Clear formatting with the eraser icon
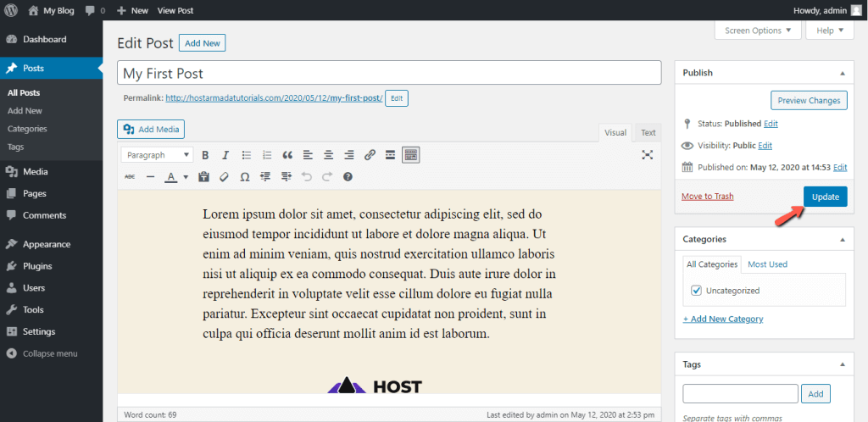 pyautogui.click(x=224, y=177)
